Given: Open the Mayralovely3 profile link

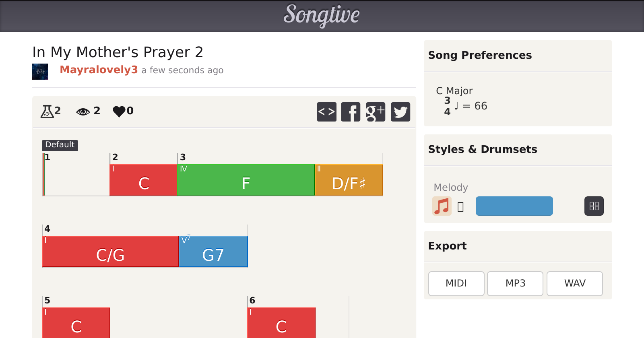Looking at the screenshot, I should pos(99,70).
